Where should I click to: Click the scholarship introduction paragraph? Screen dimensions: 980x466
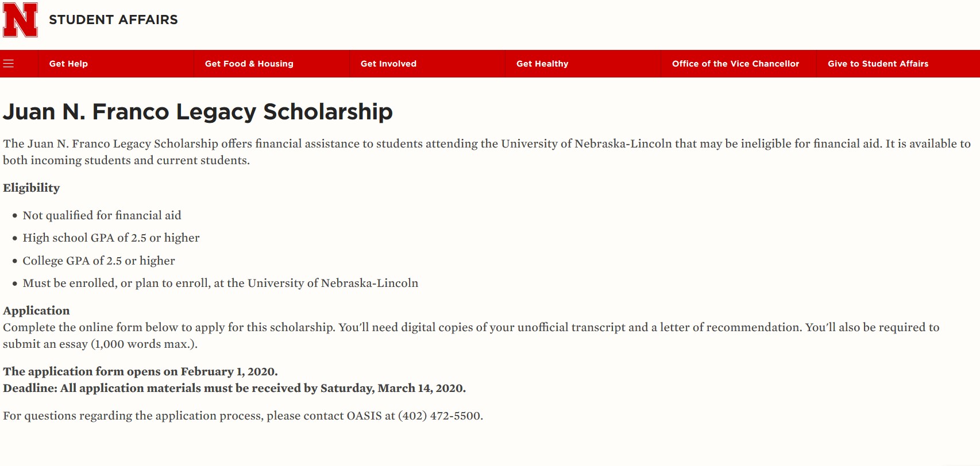[486, 152]
